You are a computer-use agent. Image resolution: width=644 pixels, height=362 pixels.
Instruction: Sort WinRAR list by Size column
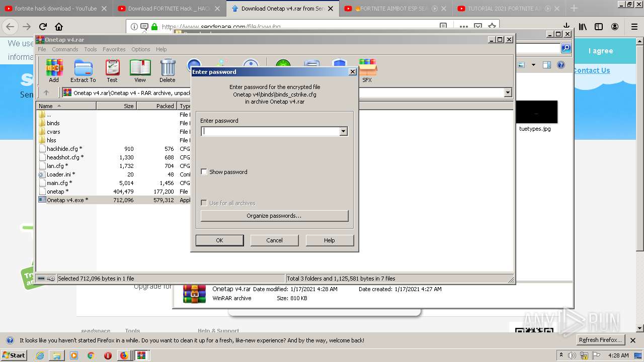tap(117, 106)
